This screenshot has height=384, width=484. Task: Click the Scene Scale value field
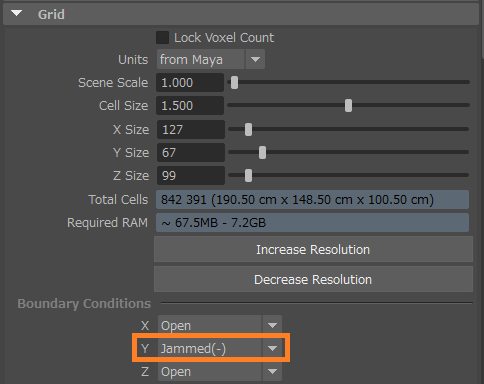click(190, 83)
